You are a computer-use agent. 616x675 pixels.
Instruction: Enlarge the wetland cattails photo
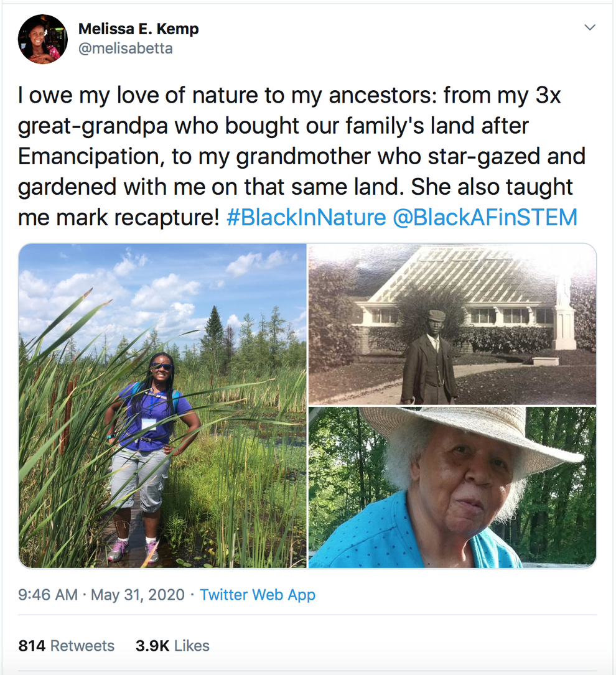[x=162, y=405]
